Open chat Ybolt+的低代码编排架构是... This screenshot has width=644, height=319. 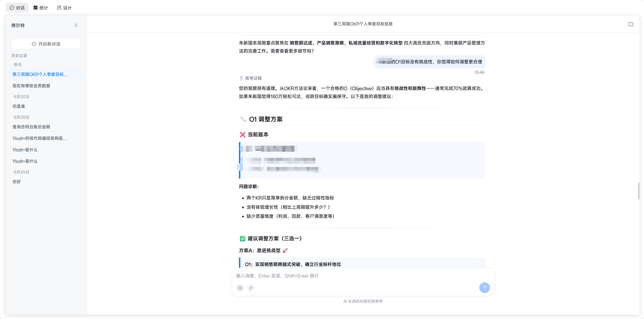[x=46, y=138]
